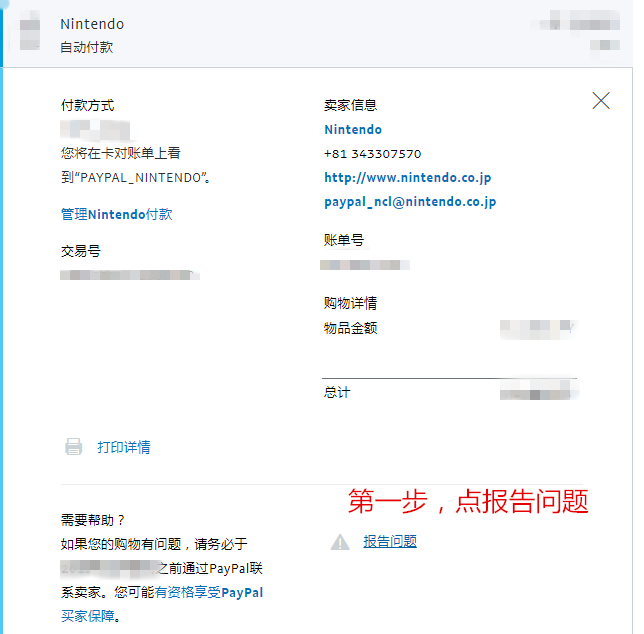Click the warning triangle icon
This screenshot has width=644, height=634.
pyautogui.click(x=340, y=542)
